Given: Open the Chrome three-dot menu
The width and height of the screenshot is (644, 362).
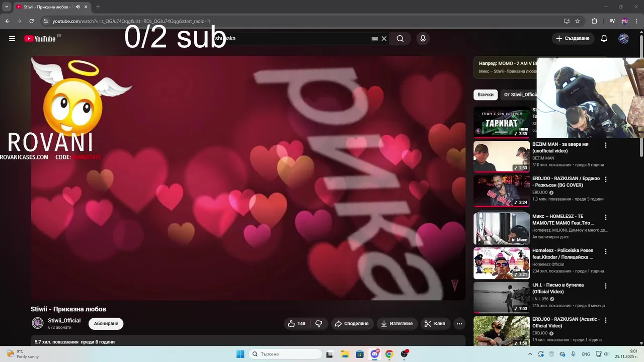Looking at the screenshot, I should pos(636,21).
